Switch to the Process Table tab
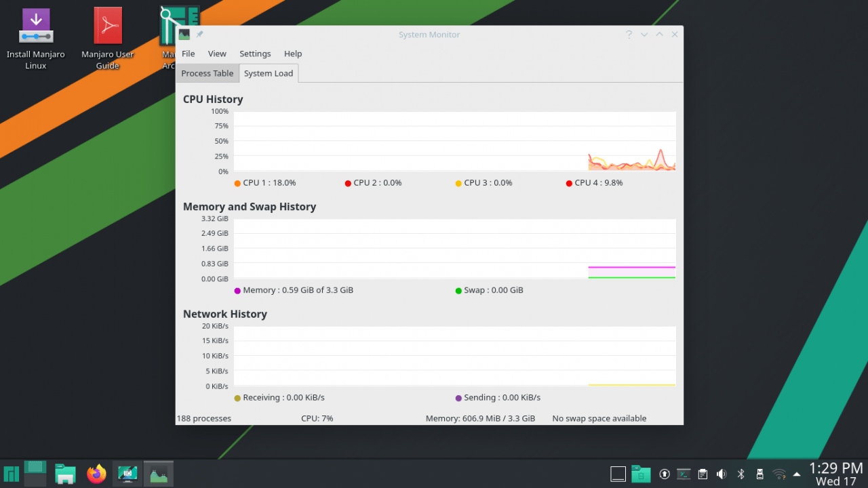Screen dimensions: 868x488 207,73
